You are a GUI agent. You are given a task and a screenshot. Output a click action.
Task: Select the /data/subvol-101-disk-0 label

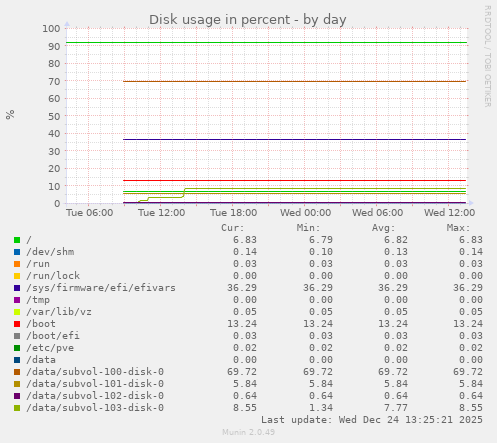[95, 384]
